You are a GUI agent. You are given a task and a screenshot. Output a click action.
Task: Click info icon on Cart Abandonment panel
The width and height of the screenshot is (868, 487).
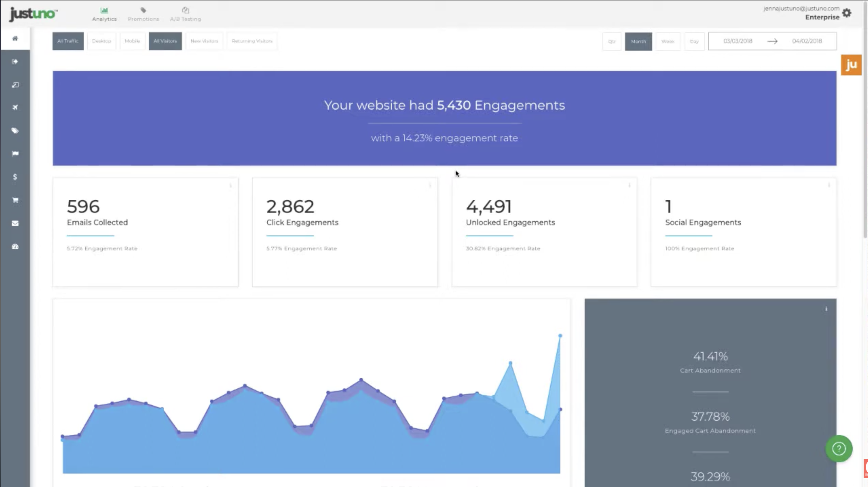point(826,309)
